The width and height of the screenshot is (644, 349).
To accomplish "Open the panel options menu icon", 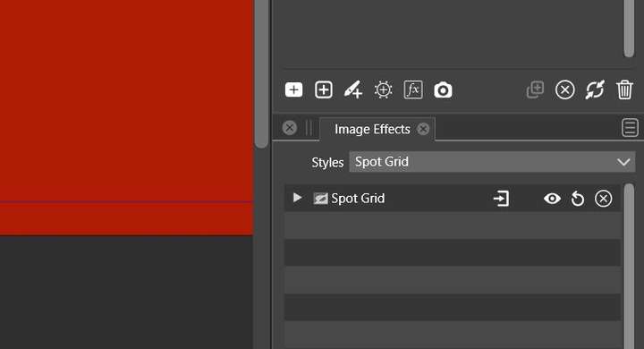I will [x=630, y=127].
